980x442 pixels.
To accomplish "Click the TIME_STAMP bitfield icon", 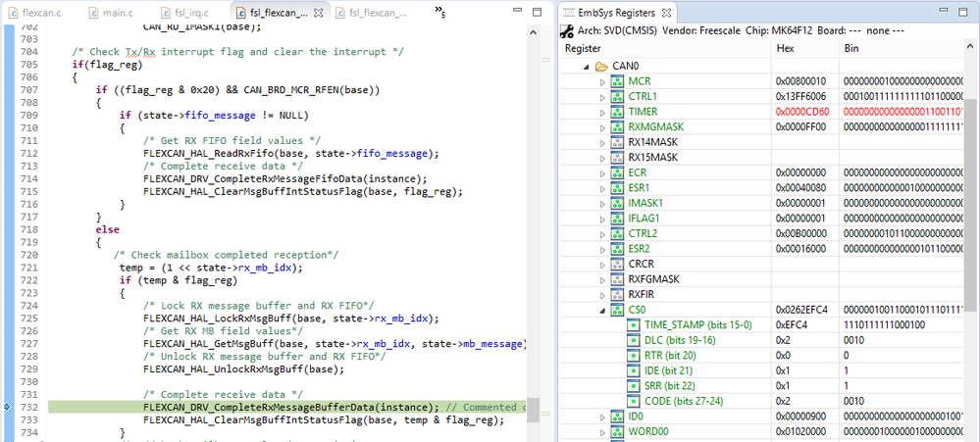I will pyautogui.click(x=634, y=325).
